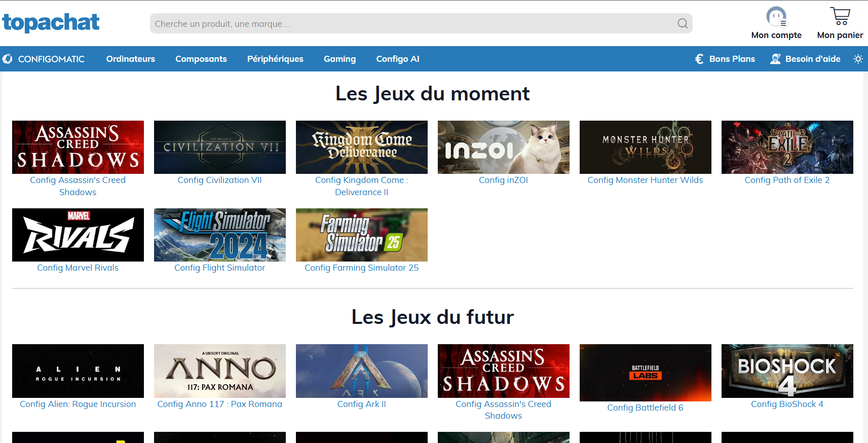Click the Configomatic logo icon
Viewport: 868px width, 443px height.
[8, 59]
